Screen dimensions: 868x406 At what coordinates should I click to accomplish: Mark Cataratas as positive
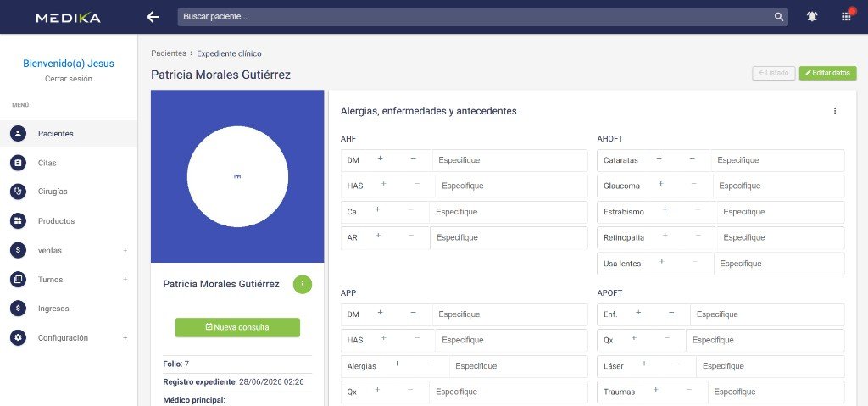point(659,159)
